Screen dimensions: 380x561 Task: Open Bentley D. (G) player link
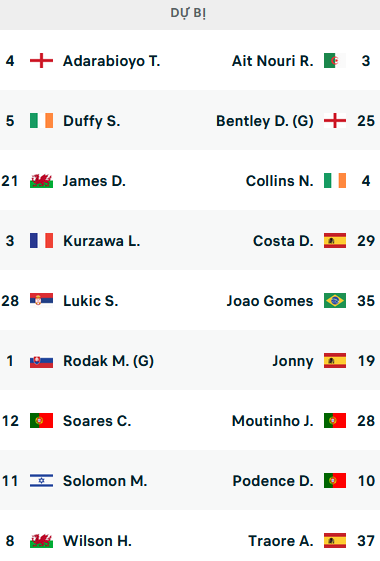tap(265, 121)
